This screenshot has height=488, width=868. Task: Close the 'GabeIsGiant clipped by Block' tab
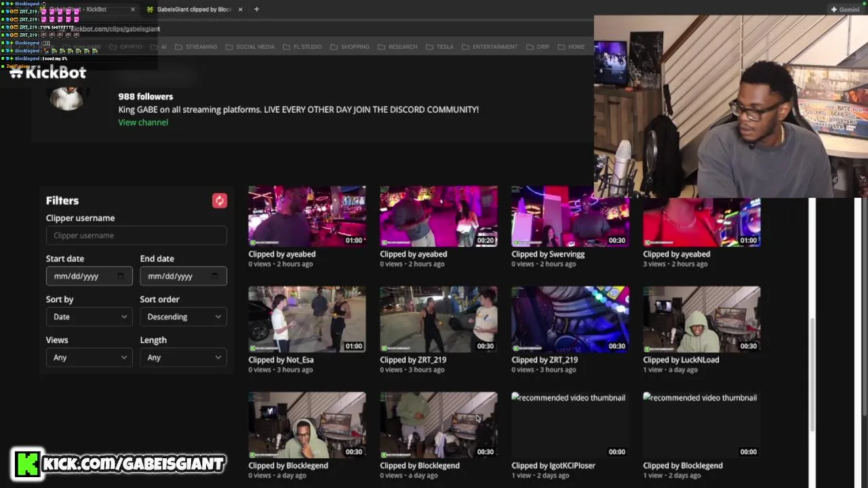[x=240, y=9]
